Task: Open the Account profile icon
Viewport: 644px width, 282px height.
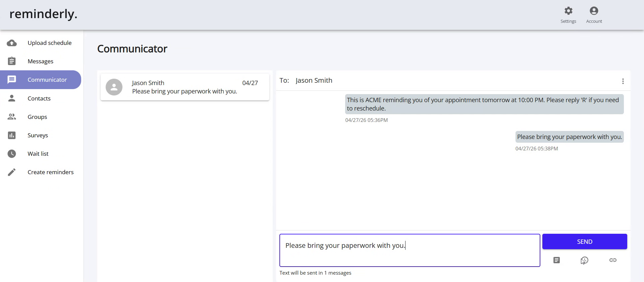Action: tap(594, 11)
